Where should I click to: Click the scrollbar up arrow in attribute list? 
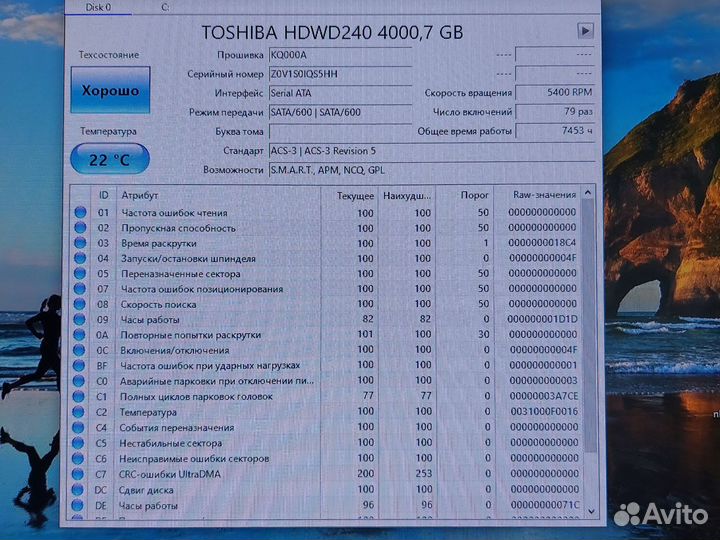pos(588,193)
